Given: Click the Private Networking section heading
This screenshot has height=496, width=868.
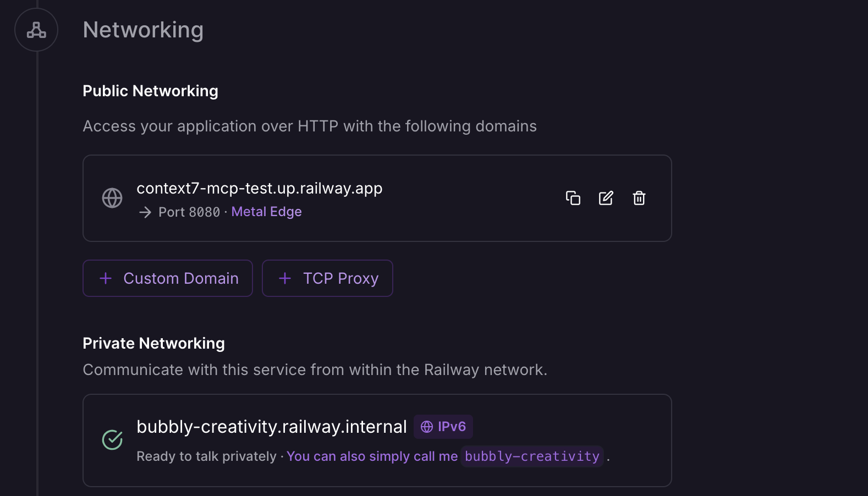Looking at the screenshot, I should [153, 343].
